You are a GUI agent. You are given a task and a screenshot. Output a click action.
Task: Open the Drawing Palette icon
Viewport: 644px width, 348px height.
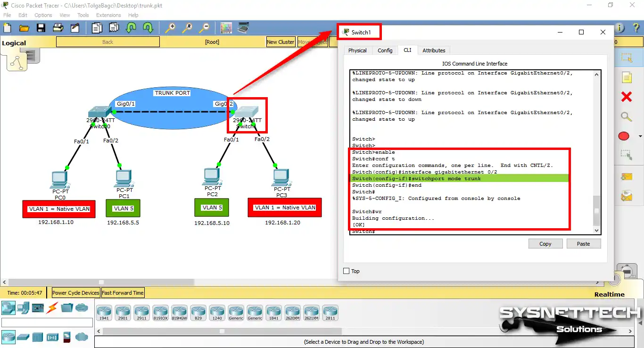(226, 28)
